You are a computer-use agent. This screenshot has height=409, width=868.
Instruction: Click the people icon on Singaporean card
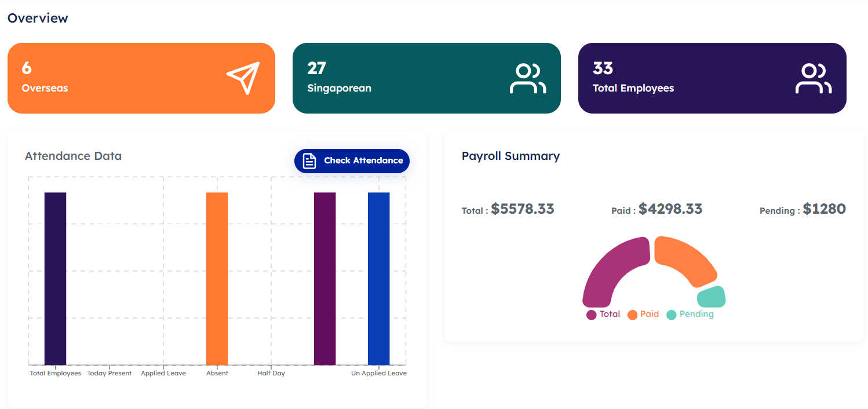(x=527, y=78)
